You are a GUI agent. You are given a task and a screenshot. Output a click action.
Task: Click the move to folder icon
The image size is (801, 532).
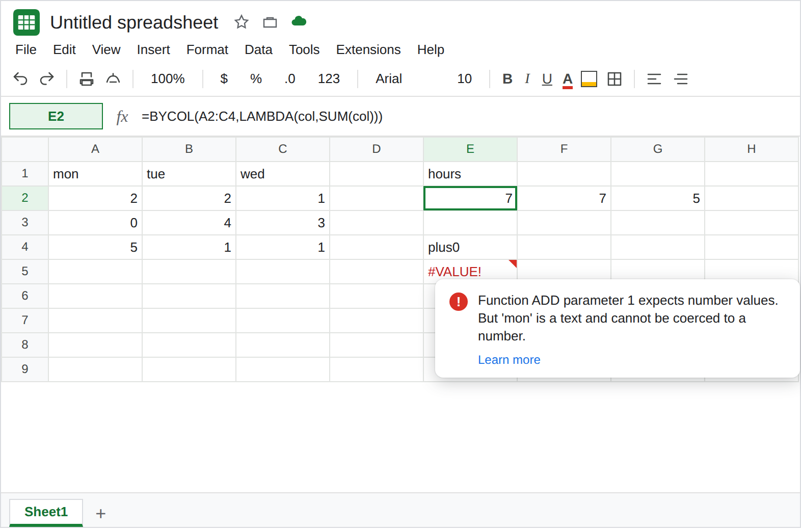click(x=270, y=22)
